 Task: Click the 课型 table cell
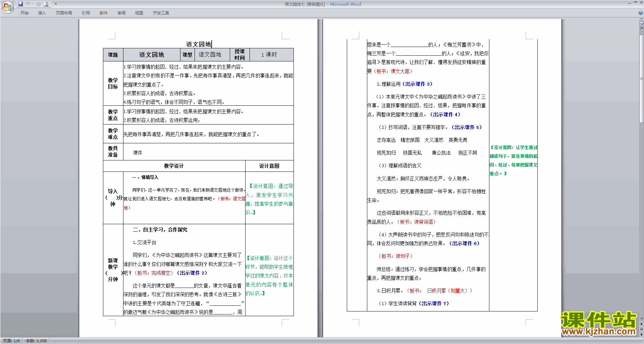pyautogui.click(x=187, y=55)
